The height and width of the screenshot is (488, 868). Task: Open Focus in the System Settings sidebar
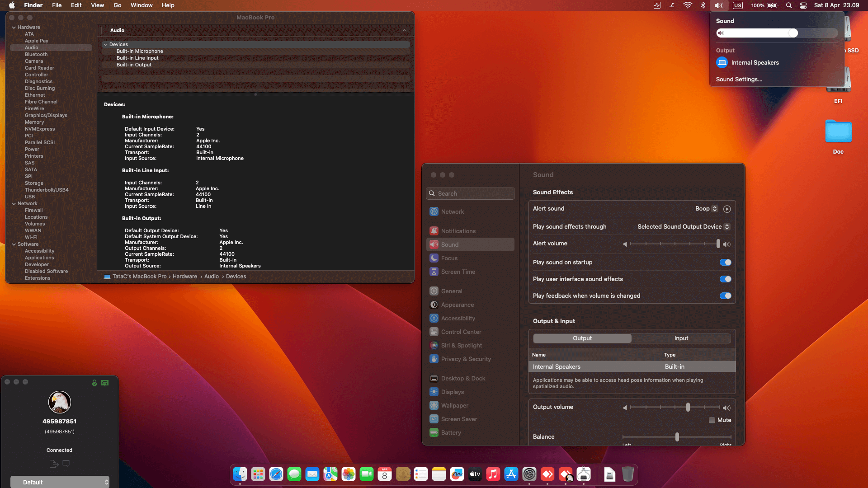[x=470, y=258]
